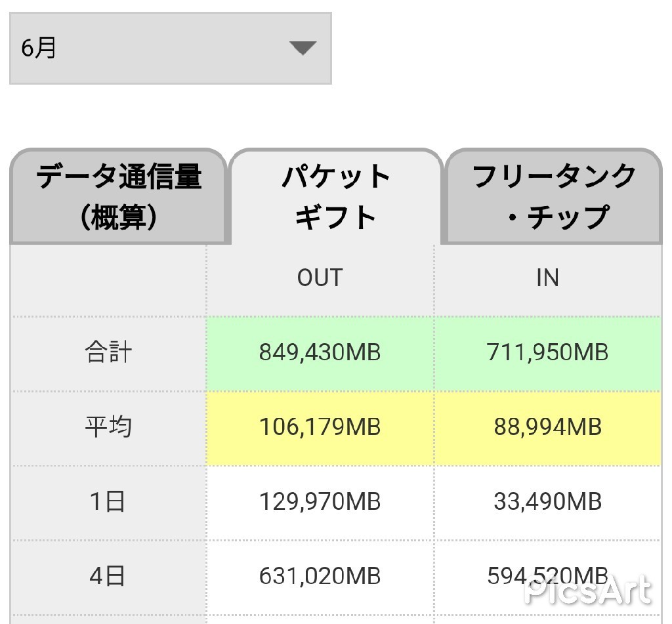Screen dimensions: 672x624
Task: Click the green 711,950MB total IN cell
Action: (x=547, y=353)
